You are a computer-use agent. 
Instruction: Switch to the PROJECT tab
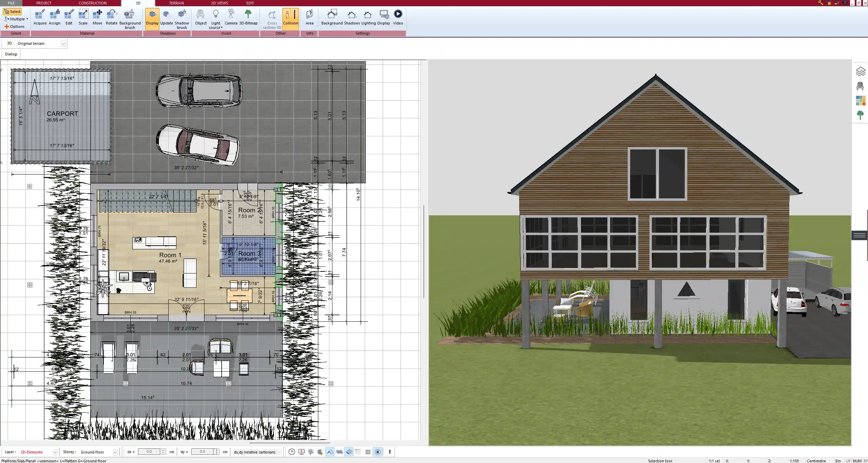pyautogui.click(x=44, y=3)
